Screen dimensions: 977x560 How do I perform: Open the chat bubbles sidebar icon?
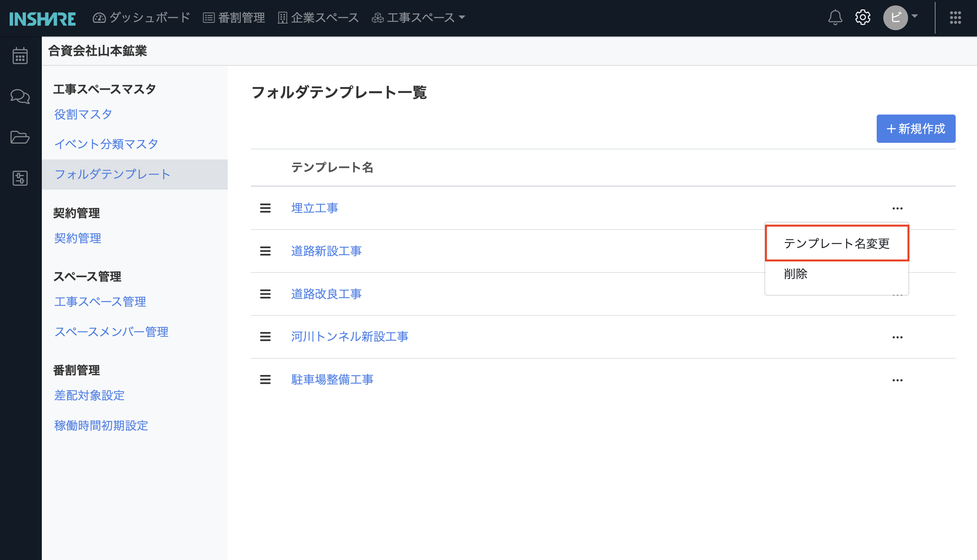20,96
